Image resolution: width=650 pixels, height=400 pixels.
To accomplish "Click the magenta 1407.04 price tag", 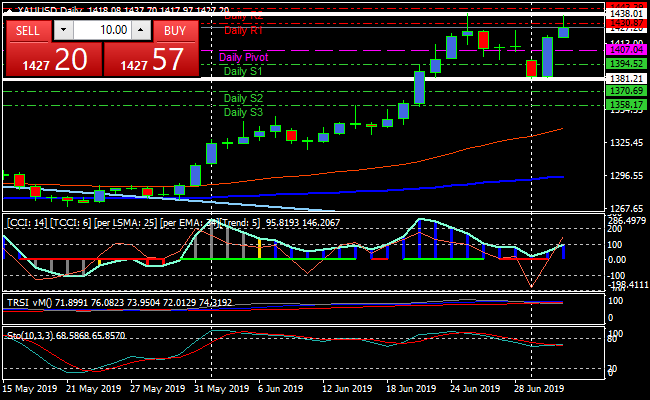I will [625, 49].
